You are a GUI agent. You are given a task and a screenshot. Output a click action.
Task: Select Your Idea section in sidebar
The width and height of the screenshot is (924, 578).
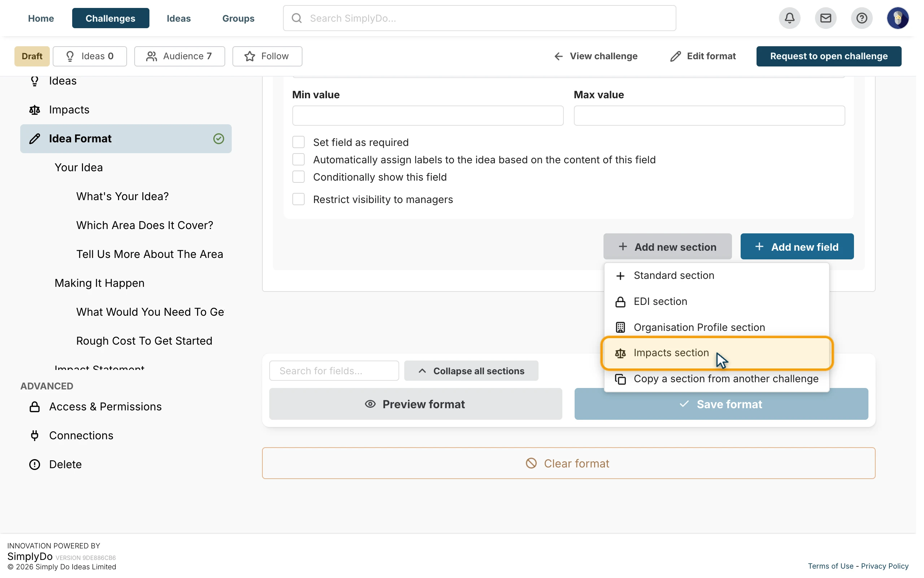pos(79,167)
